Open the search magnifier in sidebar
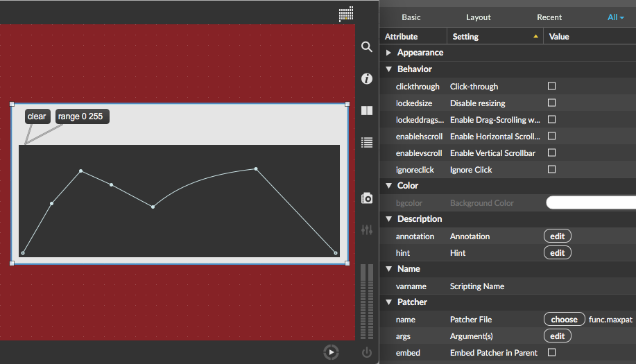The image size is (636, 364). tap(367, 47)
